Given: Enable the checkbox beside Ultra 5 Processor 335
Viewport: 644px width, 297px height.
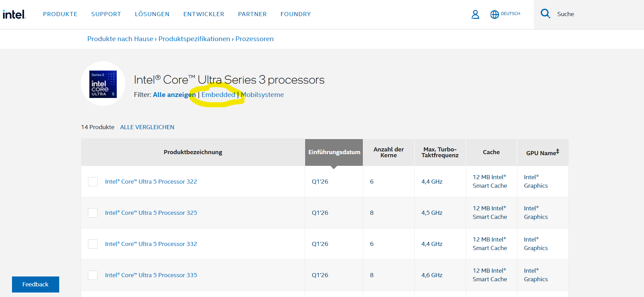Looking at the screenshot, I should click(x=93, y=275).
